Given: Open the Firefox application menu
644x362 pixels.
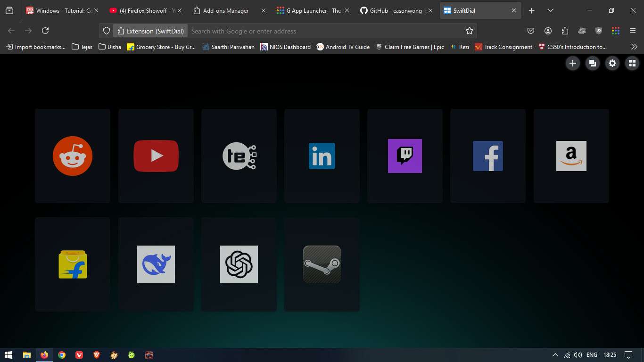Looking at the screenshot, I should [x=633, y=31].
